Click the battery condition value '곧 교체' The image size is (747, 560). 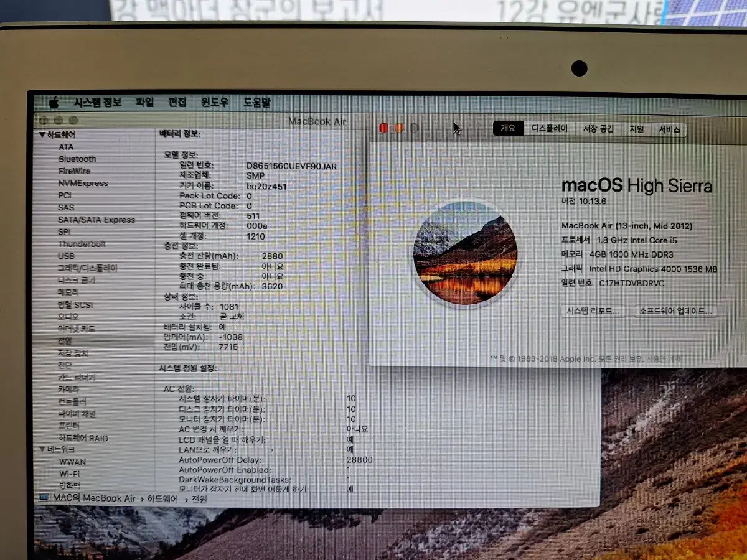click(232, 316)
